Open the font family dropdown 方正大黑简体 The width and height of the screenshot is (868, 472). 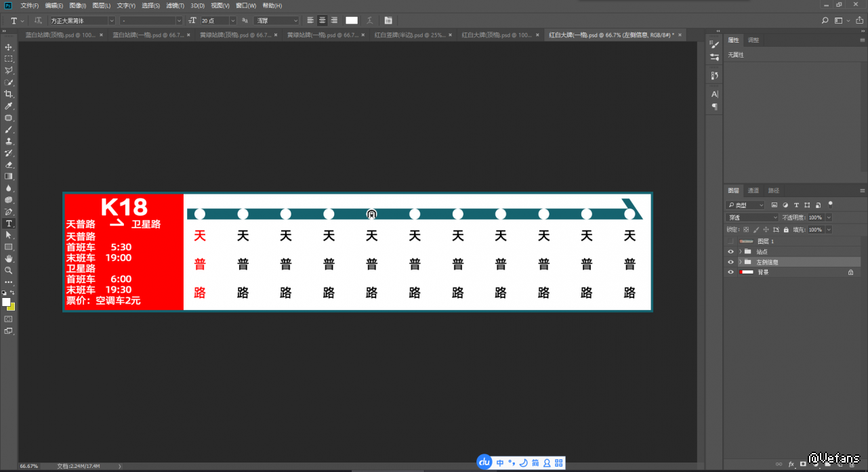coord(81,21)
